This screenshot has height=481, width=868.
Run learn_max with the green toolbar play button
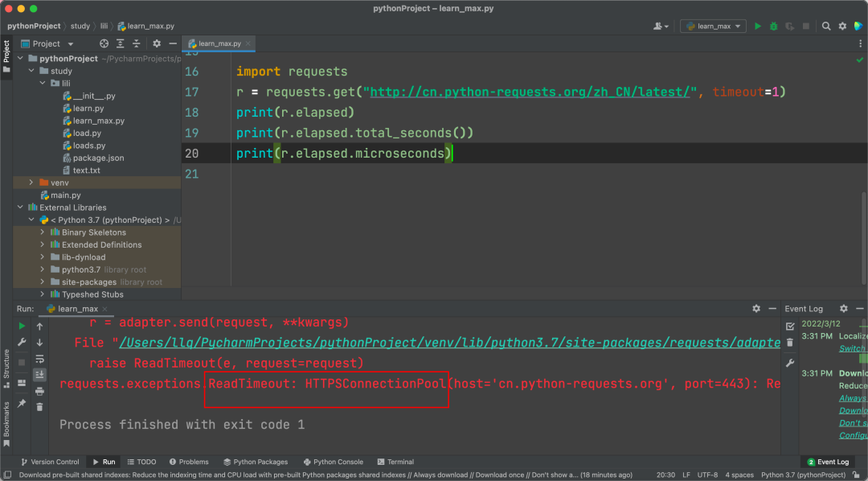click(x=757, y=27)
